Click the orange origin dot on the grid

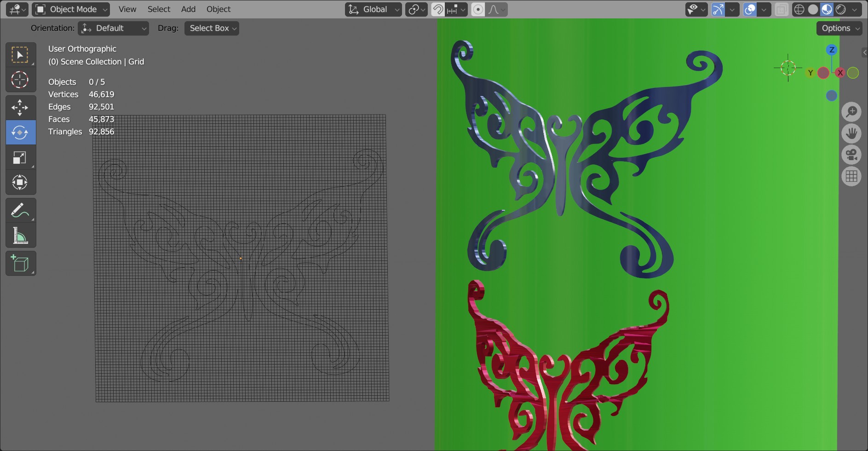pos(241,259)
